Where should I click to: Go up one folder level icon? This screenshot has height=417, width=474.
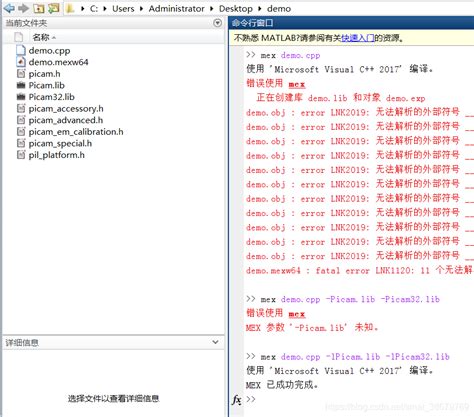pos(38,8)
